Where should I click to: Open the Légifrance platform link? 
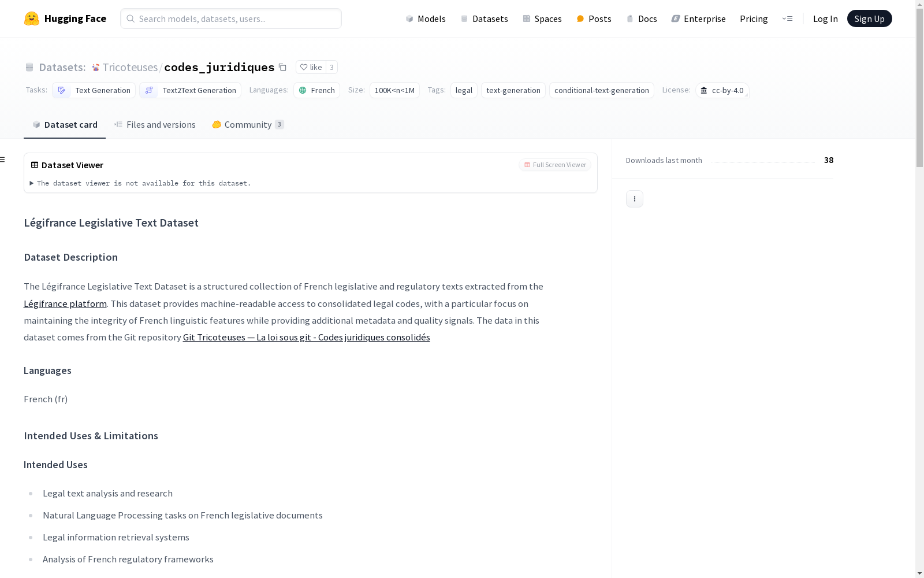65,303
